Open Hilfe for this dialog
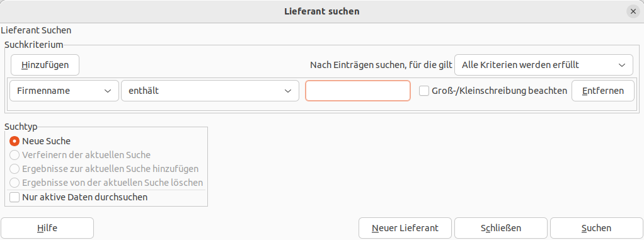Screen dimensions: 644x240 point(47,228)
